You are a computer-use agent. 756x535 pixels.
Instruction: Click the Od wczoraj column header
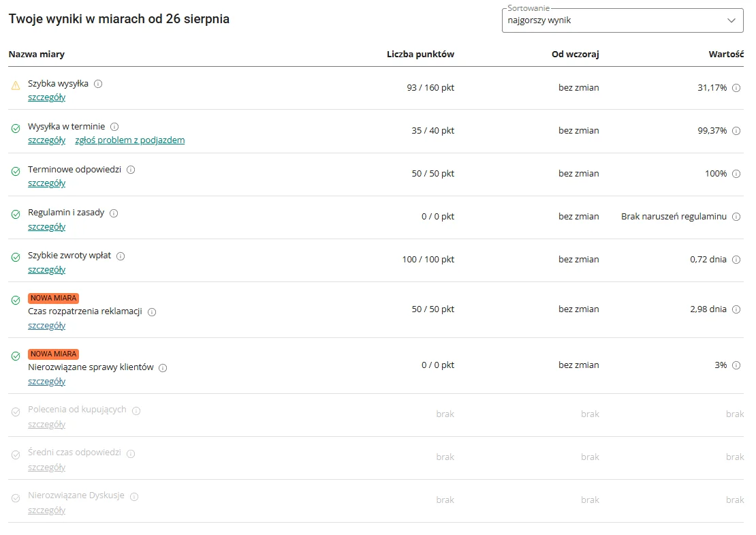[576, 55]
